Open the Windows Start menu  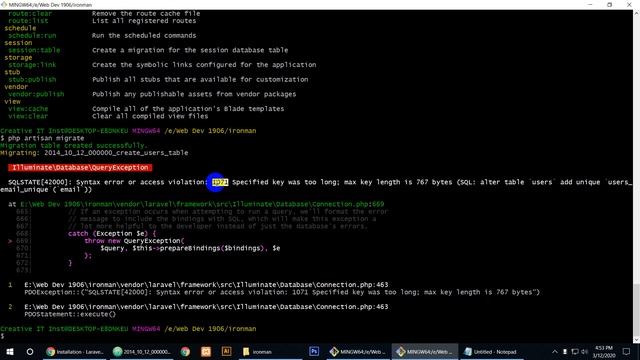[x=10, y=351]
